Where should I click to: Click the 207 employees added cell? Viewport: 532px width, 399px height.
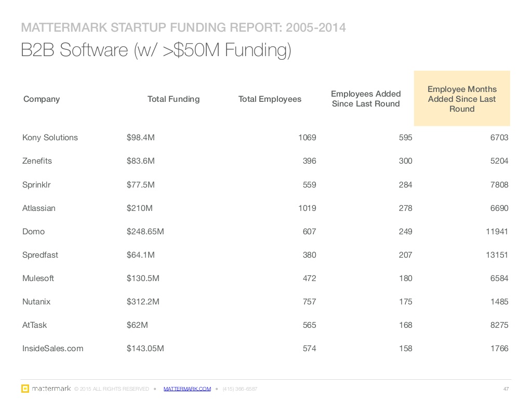tap(405, 255)
